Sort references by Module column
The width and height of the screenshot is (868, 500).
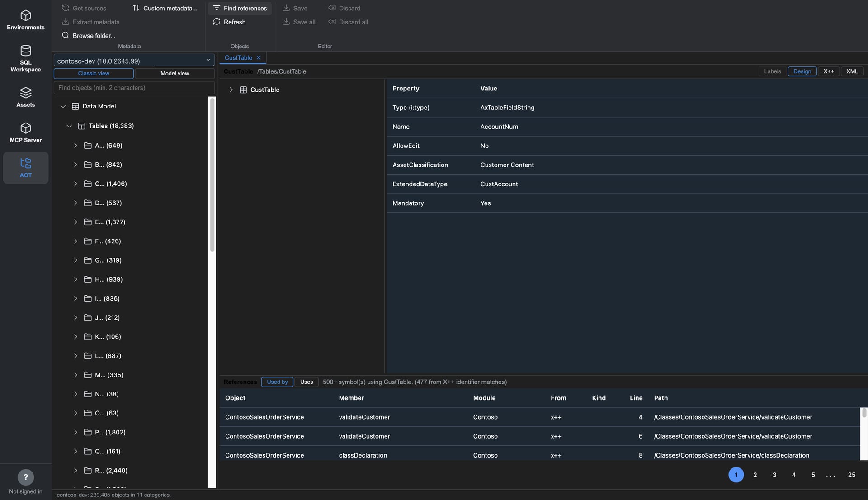tap(484, 398)
